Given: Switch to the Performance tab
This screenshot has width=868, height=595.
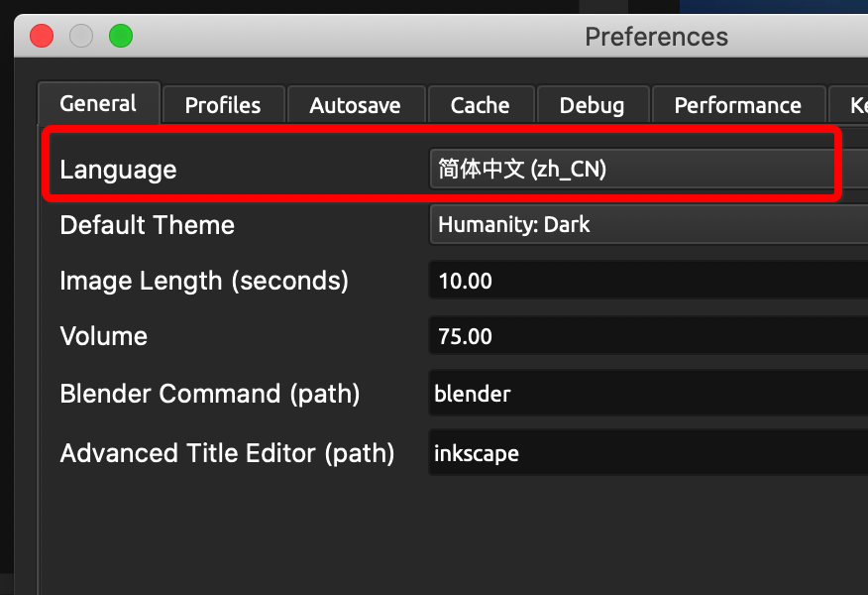Looking at the screenshot, I should point(737,105).
